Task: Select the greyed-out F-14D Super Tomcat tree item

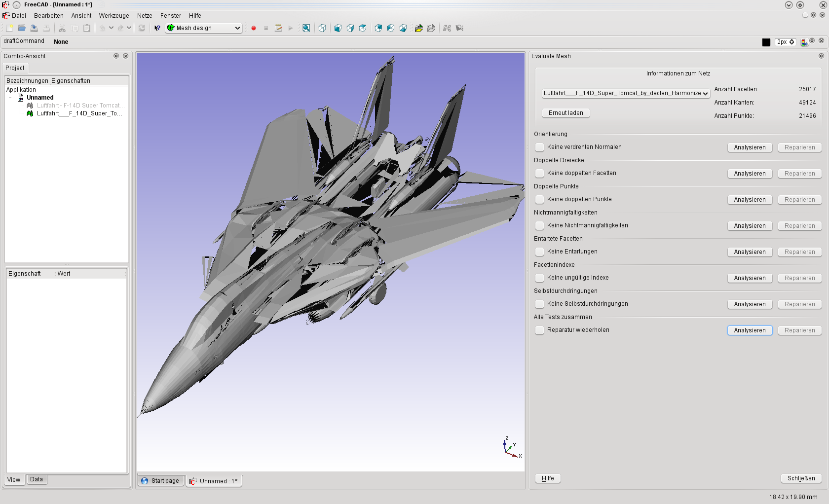Action: [x=79, y=106]
